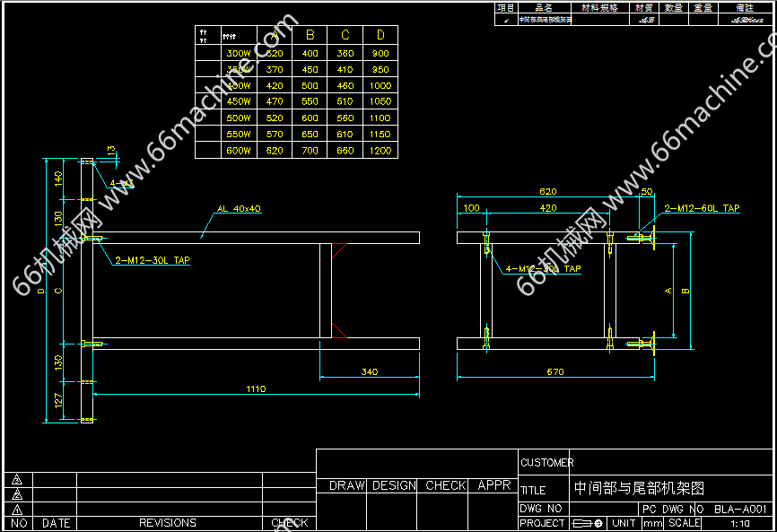777x532 pixels.
Task: Select the top revision triangle marker
Action: [16, 480]
